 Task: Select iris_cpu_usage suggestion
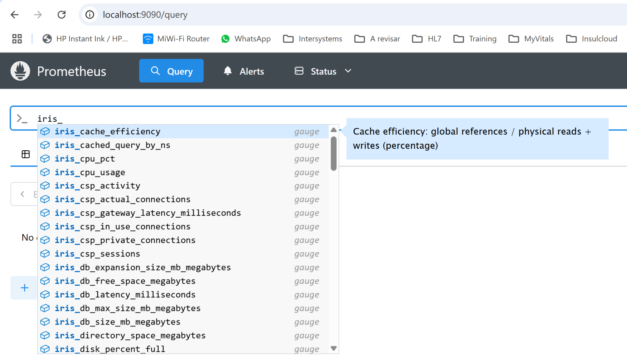90,173
